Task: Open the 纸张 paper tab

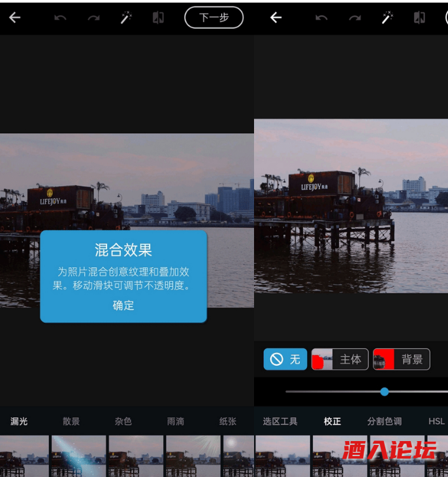Action: (228, 421)
